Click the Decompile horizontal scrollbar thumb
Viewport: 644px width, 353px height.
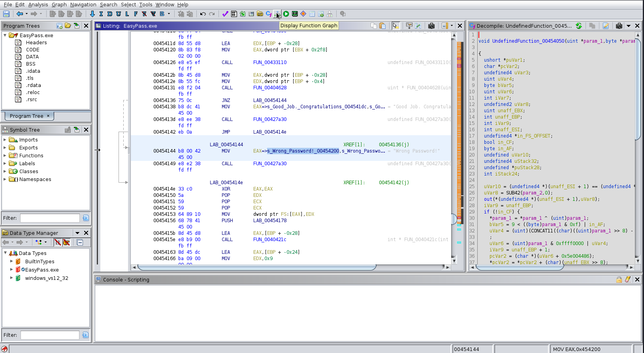[x=520, y=267]
